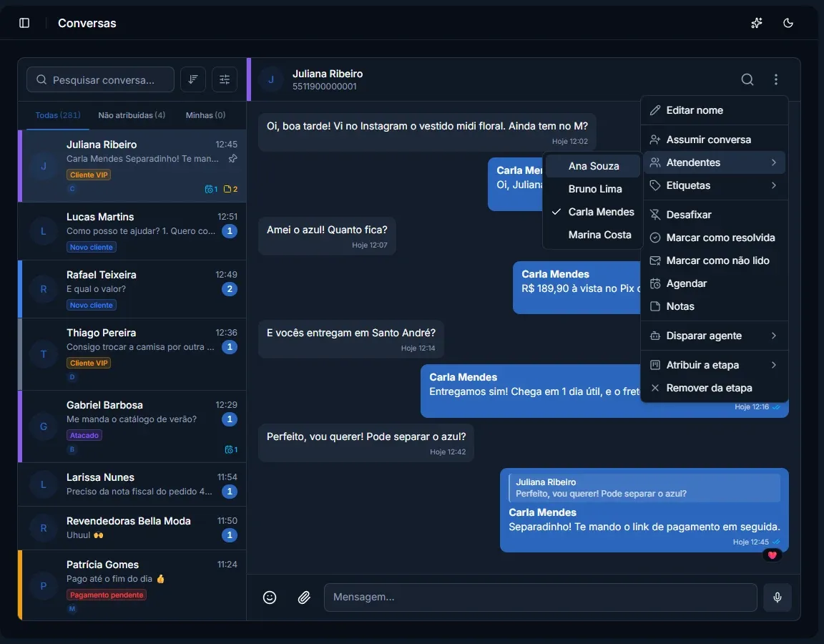Click the pin icon on Juliana Ribeiro's conversation
Image resolution: width=824 pixels, height=644 pixels.
click(x=232, y=158)
